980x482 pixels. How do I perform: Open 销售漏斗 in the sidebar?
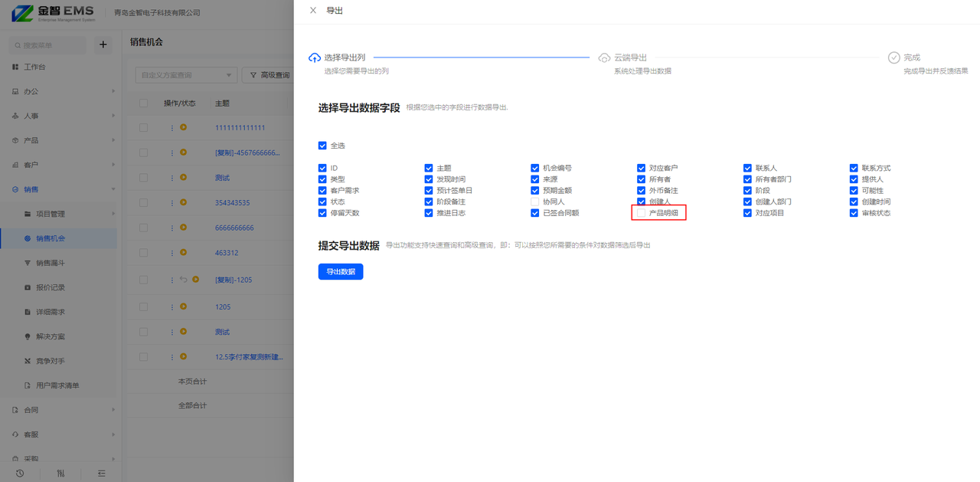pyautogui.click(x=51, y=263)
